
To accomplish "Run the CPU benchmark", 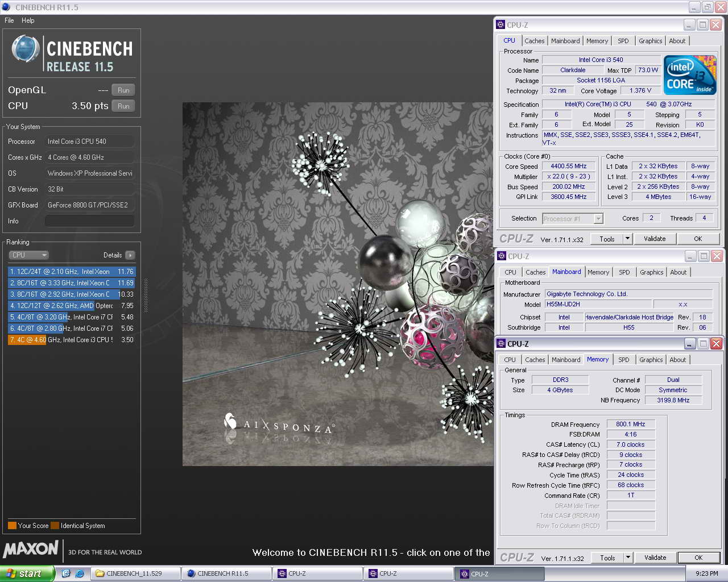I will (123, 106).
